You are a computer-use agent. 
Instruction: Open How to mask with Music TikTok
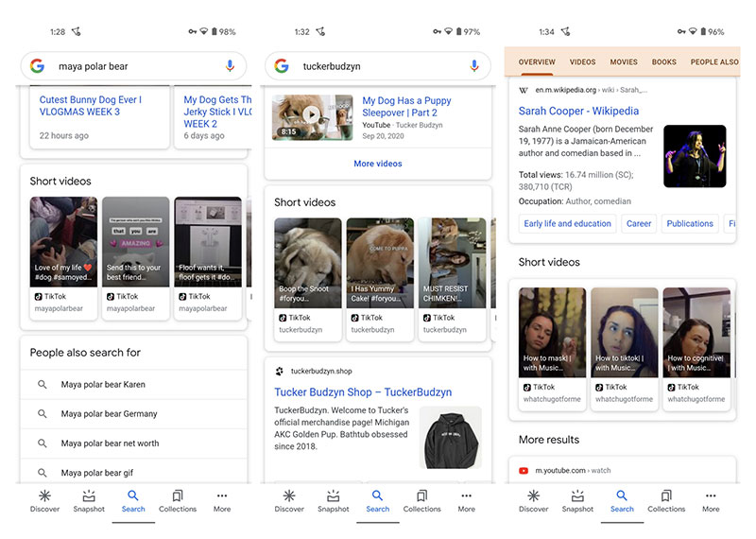click(x=553, y=349)
